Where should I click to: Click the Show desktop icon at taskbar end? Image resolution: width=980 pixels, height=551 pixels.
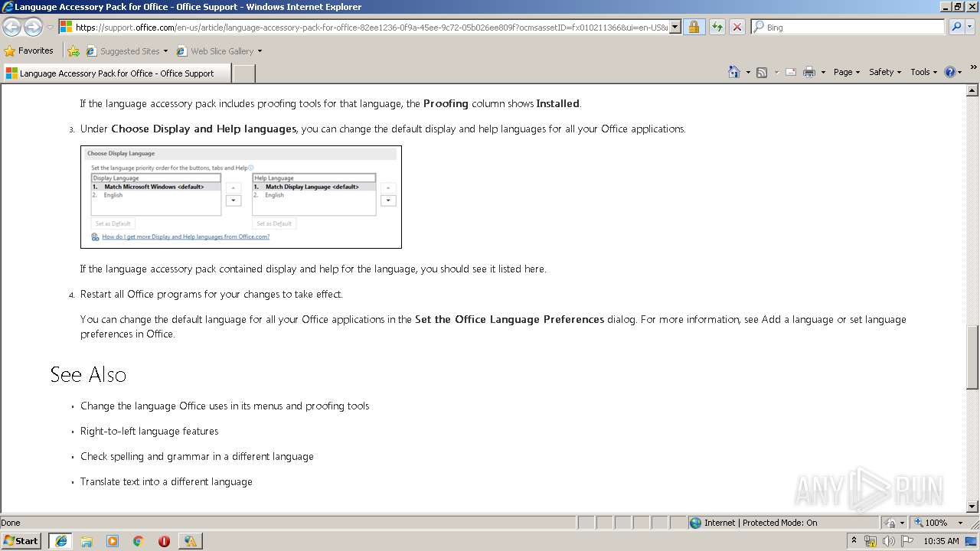972,541
